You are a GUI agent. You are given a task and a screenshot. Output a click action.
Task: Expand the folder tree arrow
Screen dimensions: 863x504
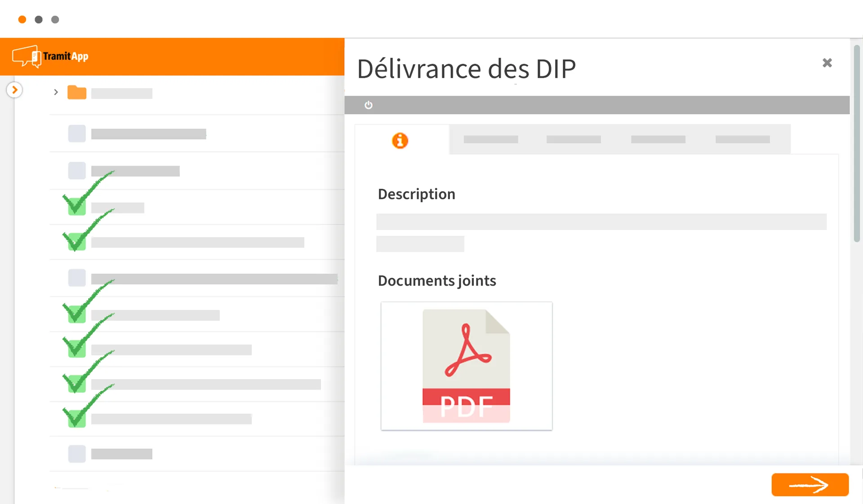click(56, 92)
